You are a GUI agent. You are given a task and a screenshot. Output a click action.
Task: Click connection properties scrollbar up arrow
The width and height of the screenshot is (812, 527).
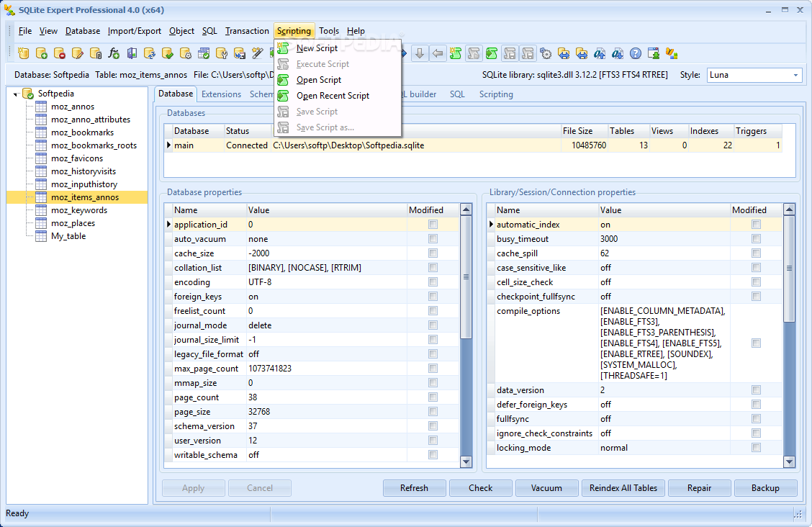tap(789, 210)
